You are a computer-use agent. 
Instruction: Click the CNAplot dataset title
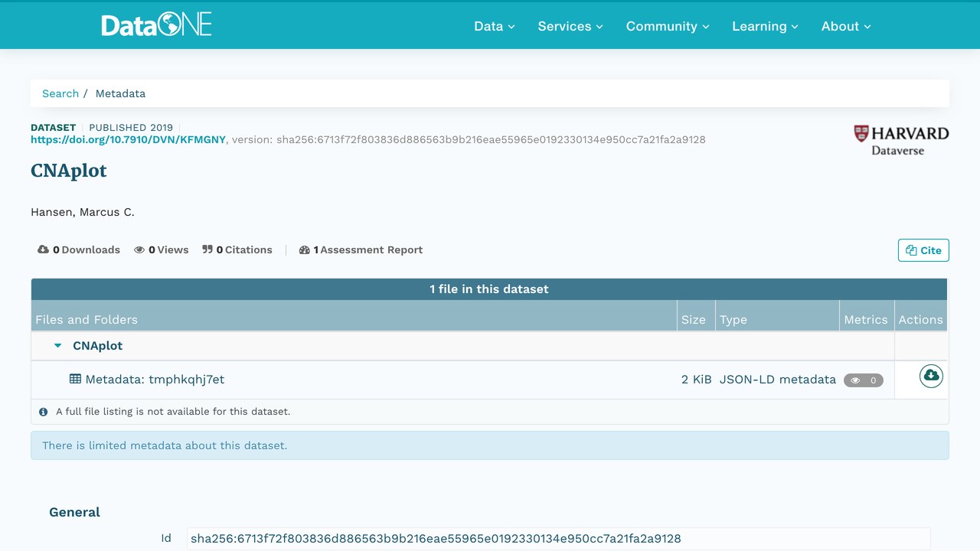pos(69,171)
